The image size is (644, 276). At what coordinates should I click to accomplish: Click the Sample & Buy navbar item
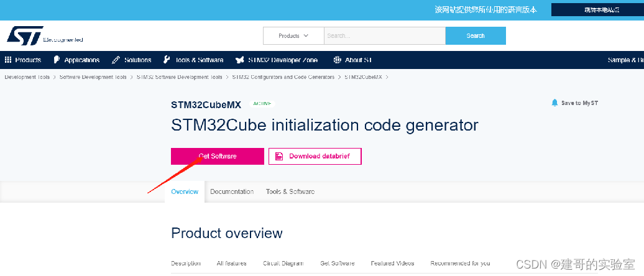(x=625, y=60)
